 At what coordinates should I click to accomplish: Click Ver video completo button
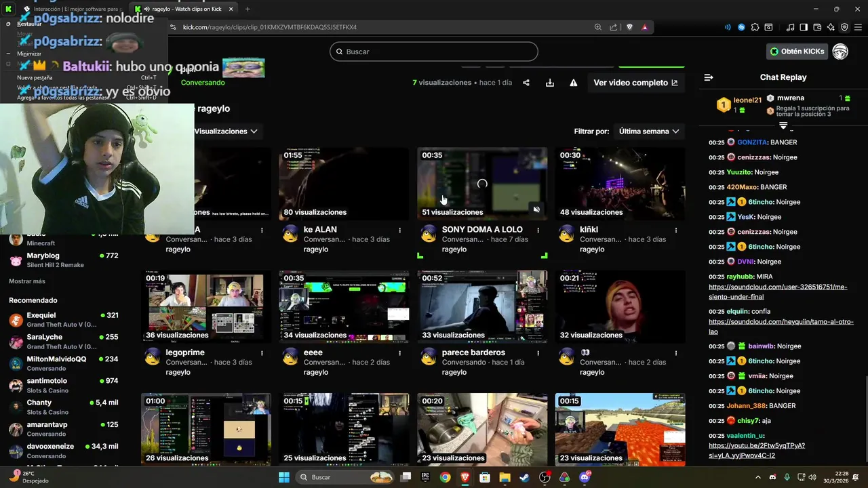[635, 83]
